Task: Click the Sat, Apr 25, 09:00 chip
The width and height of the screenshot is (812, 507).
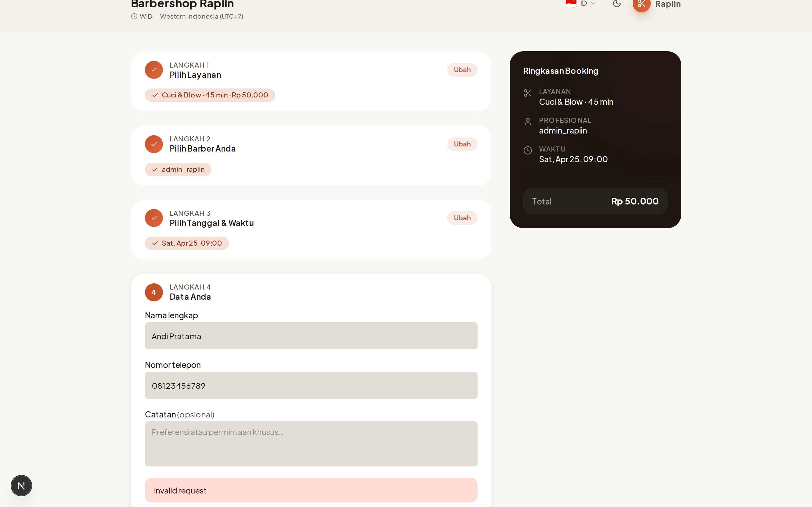Action: [x=187, y=243]
